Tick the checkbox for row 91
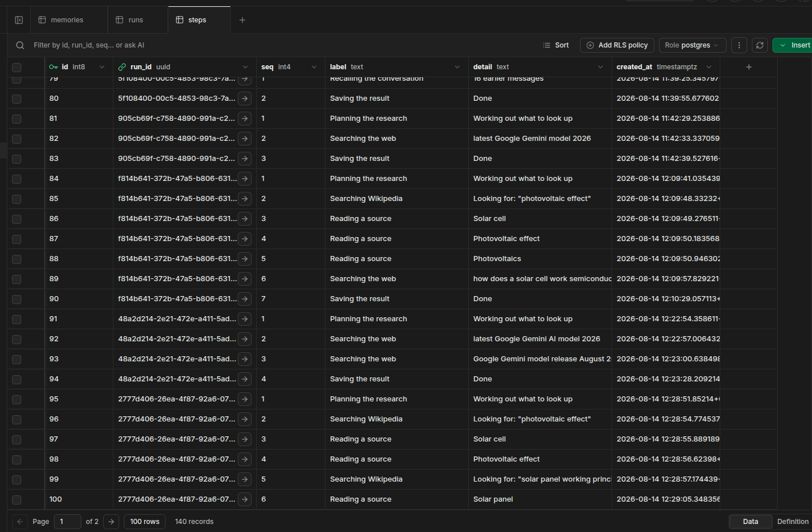 tap(17, 319)
